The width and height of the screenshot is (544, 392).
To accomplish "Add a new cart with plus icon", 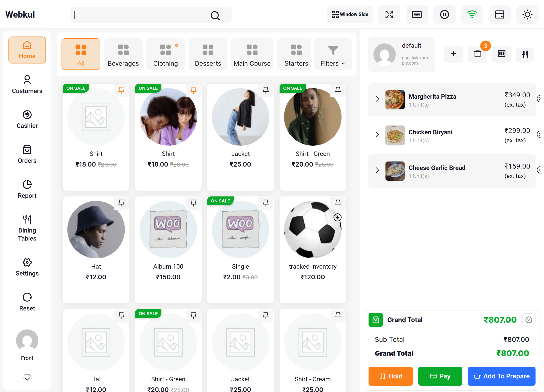I will tap(453, 54).
